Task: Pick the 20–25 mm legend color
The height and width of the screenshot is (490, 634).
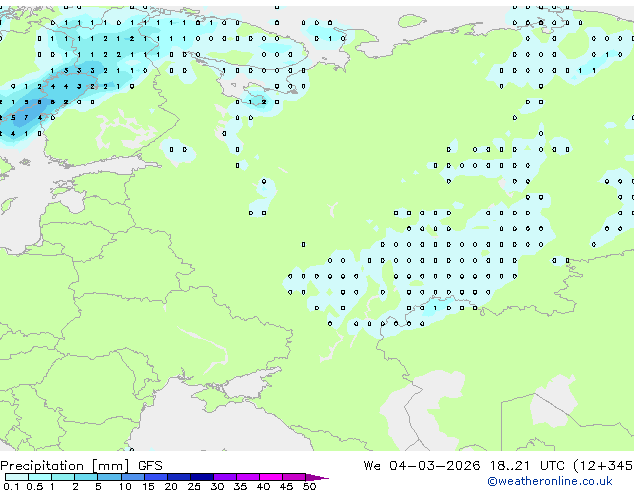Action: [x=178, y=477]
